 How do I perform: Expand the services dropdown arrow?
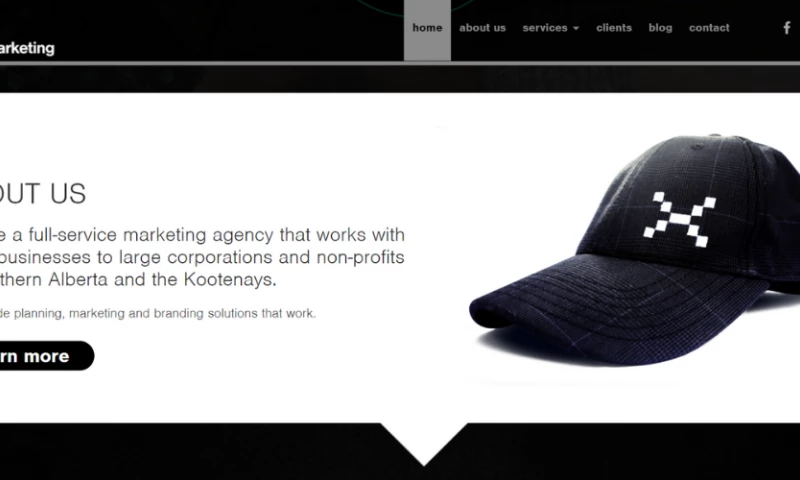pyautogui.click(x=576, y=28)
